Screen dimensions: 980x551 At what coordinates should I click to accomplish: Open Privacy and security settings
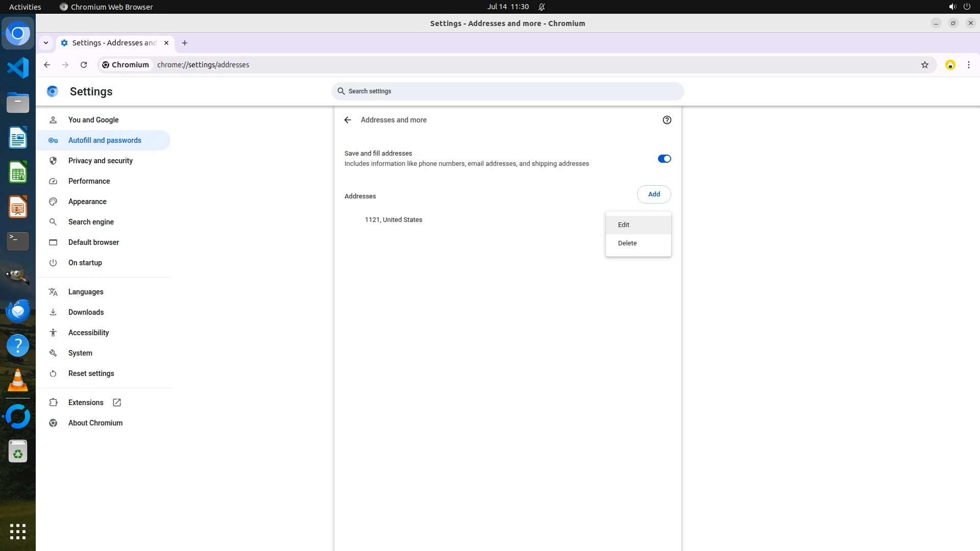click(x=101, y=161)
